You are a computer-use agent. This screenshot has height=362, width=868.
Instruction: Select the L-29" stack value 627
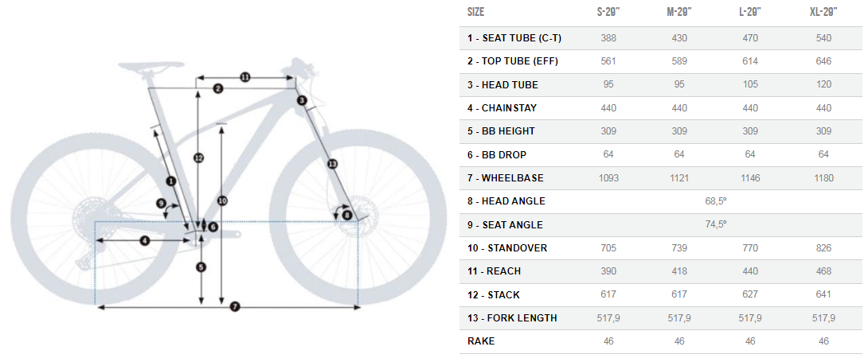pos(750,294)
